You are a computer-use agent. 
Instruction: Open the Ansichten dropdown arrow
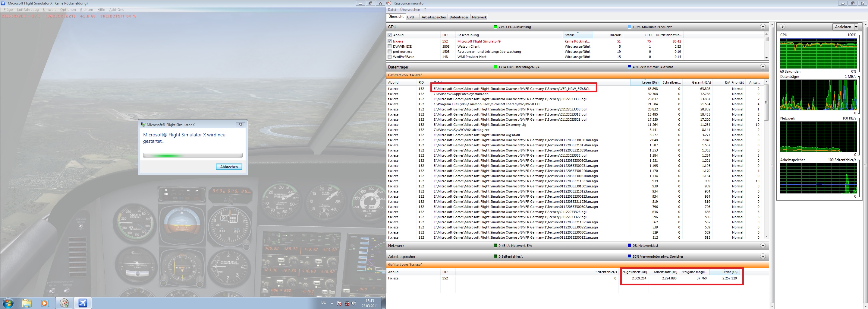[x=856, y=27]
